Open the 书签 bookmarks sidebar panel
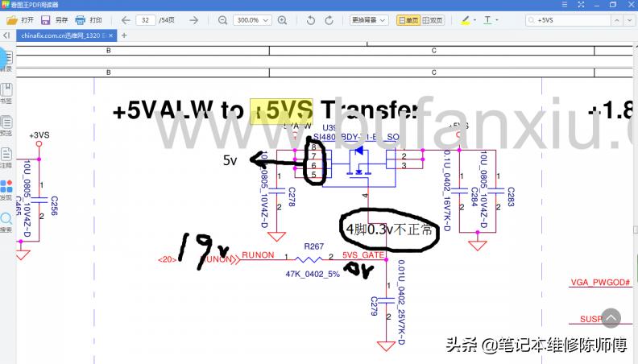638x364 pixels. [6, 93]
